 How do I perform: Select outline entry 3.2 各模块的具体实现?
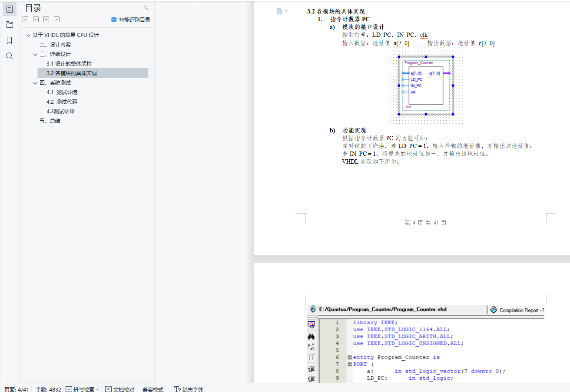pyautogui.click(x=72, y=73)
